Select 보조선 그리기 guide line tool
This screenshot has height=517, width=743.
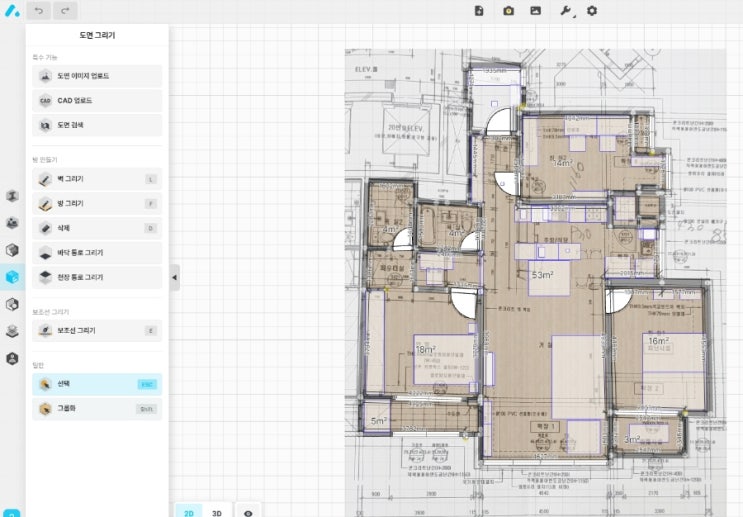click(97, 330)
